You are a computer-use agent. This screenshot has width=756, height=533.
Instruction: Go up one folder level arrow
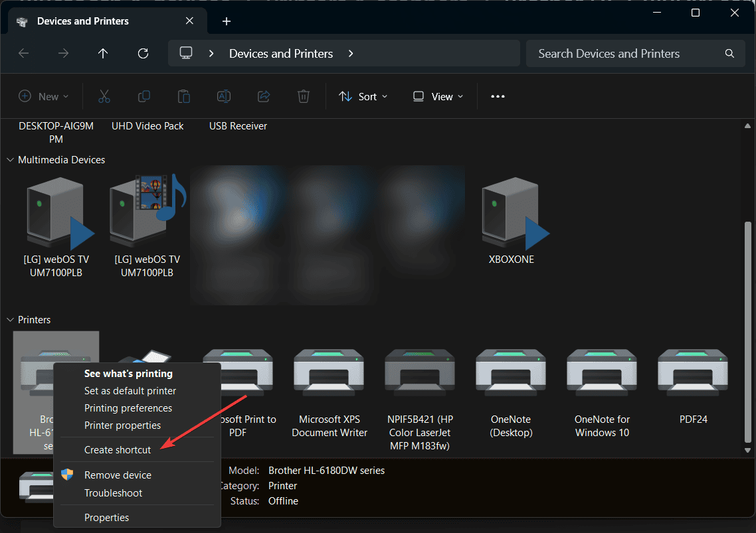pos(103,54)
